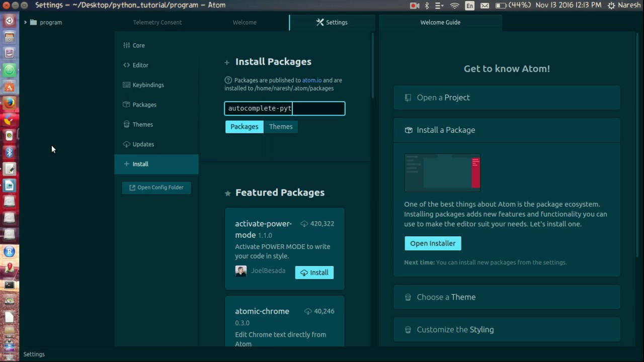Open the Ubuntu Dash launcher icon

click(x=10, y=21)
